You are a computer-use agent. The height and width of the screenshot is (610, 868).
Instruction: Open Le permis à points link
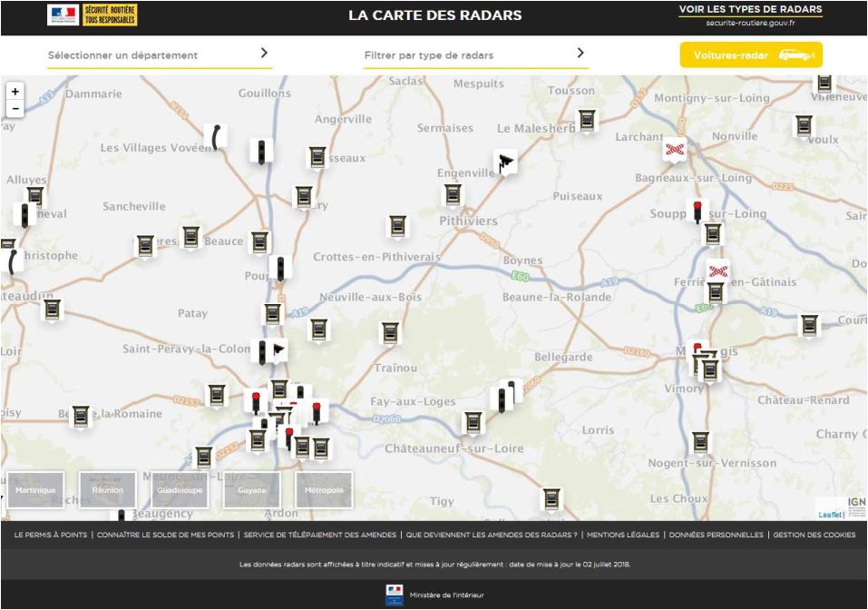click(51, 535)
